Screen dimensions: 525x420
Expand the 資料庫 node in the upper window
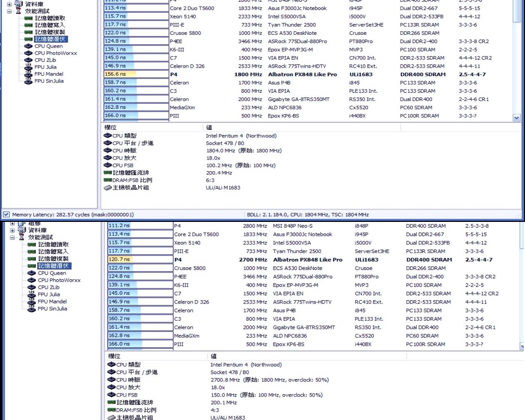tap(9, 4)
